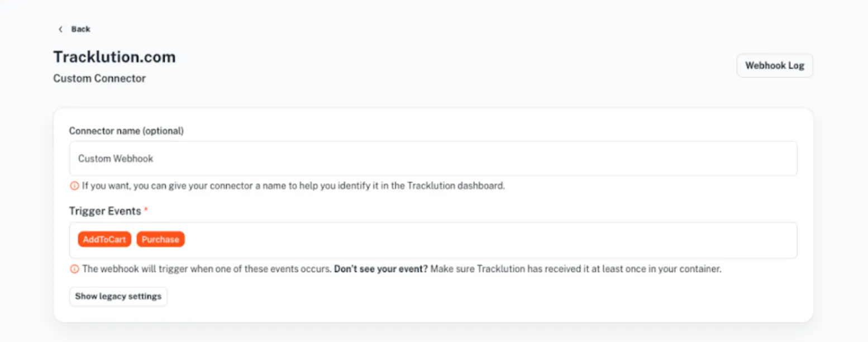The image size is (868, 342).
Task: Open Trigger Events selector via its empty area
Action: [x=490, y=240]
